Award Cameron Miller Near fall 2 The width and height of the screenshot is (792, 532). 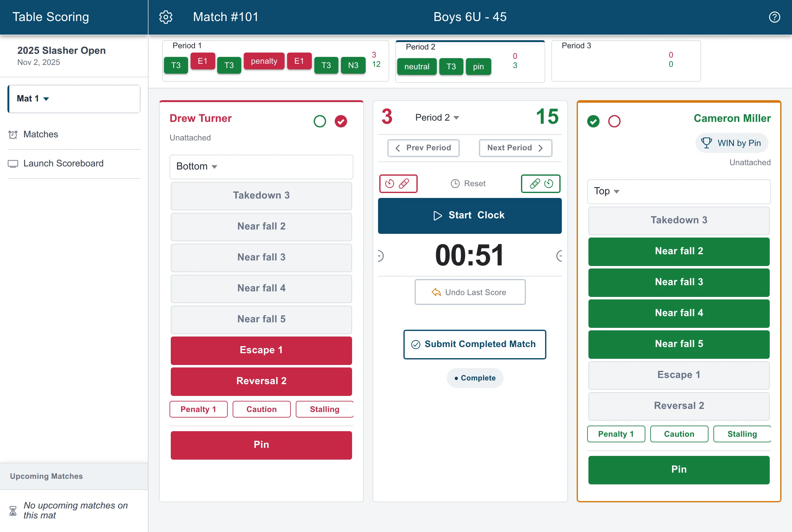679,251
